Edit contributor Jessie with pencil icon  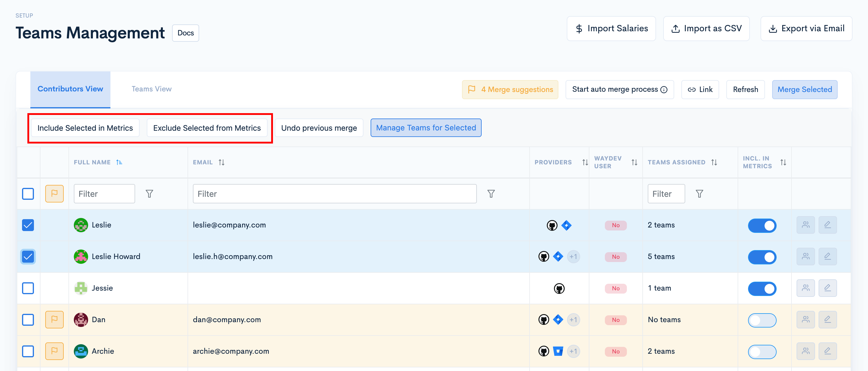pyautogui.click(x=828, y=289)
